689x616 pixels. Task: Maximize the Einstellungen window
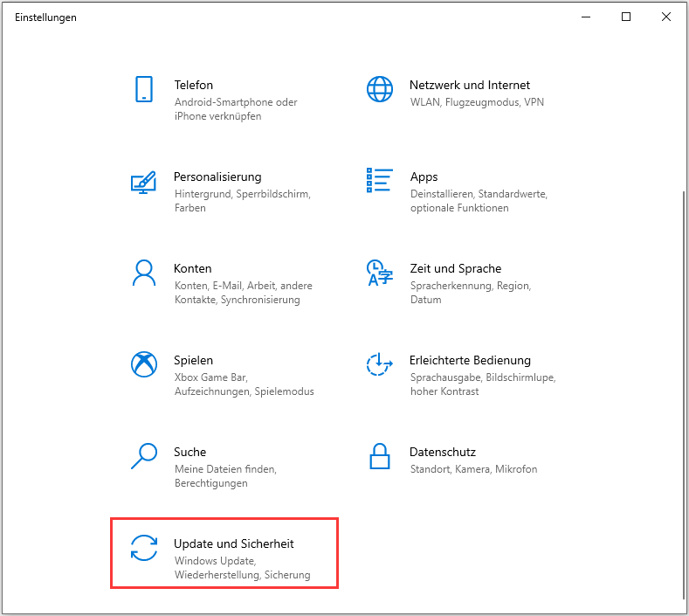(x=626, y=17)
